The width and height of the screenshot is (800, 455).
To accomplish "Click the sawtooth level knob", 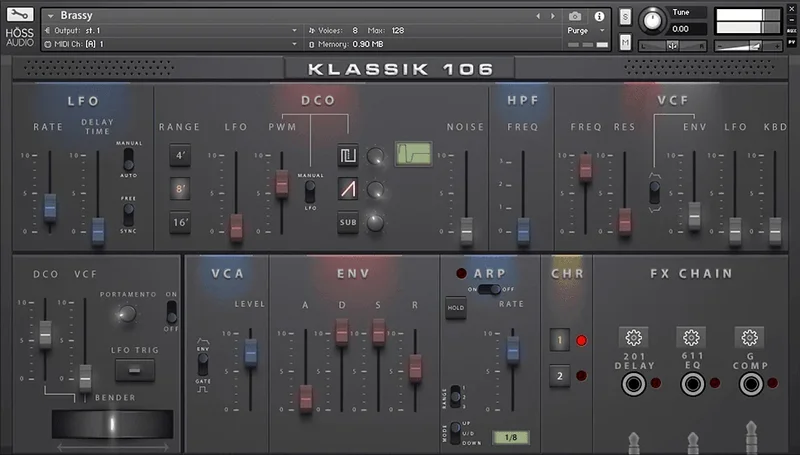I will (376, 190).
